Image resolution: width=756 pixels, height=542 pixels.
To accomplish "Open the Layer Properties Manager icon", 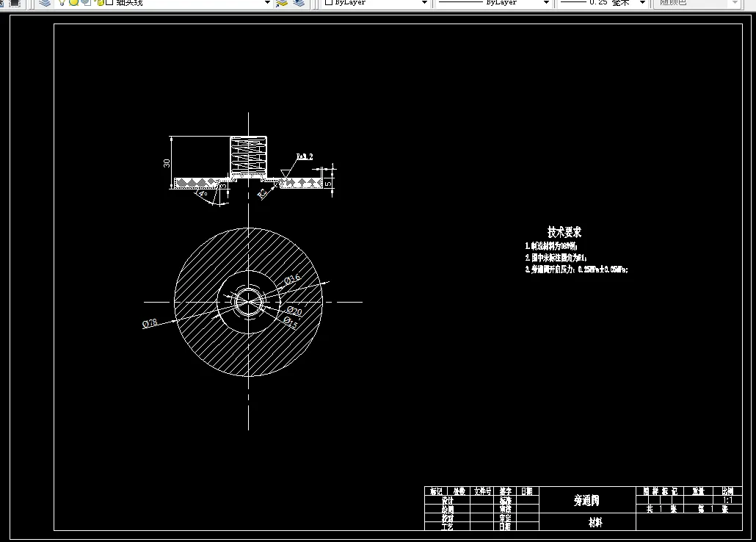I will (x=45, y=3).
